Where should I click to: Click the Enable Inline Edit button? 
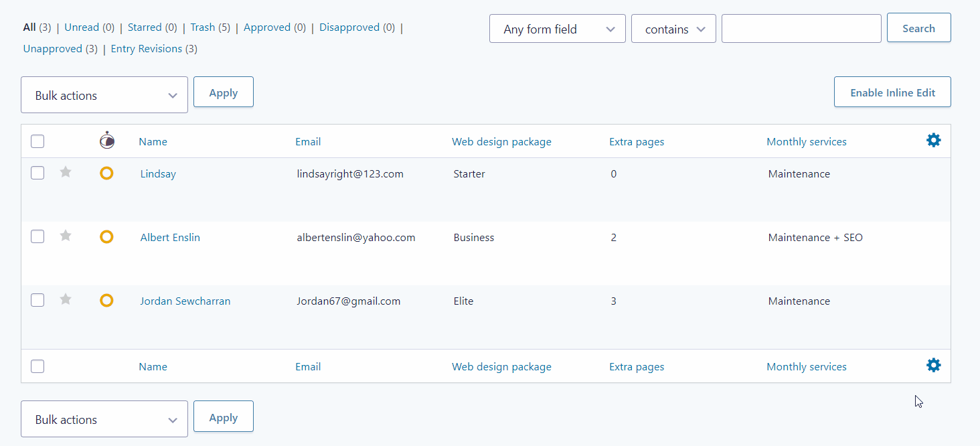892,92
